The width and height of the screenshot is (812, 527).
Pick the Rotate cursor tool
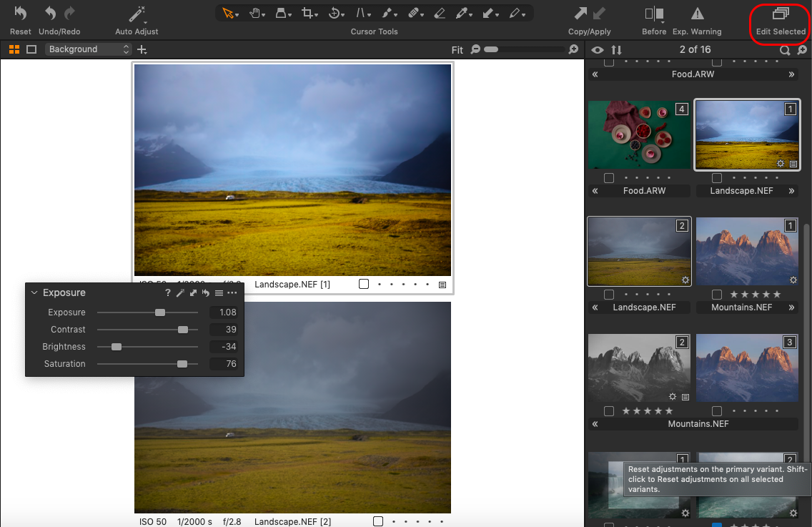click(335, 13)
